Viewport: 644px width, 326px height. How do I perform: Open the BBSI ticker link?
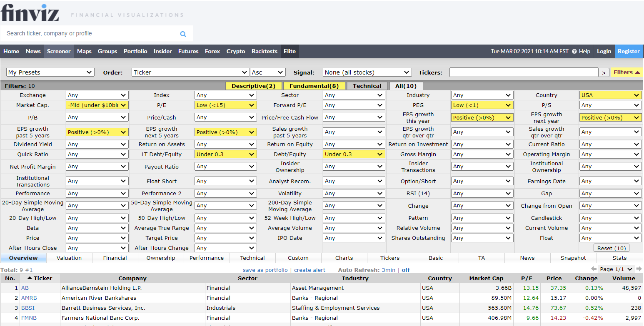coord(27,308)
